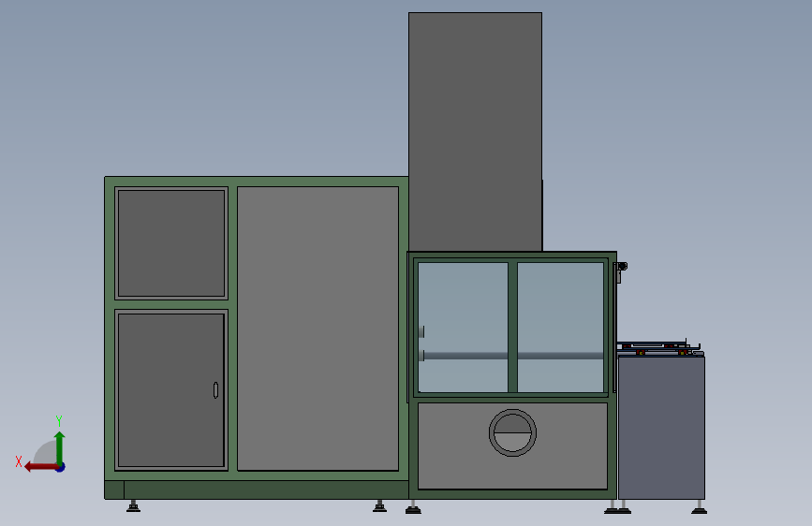812x526 pixels.
Task: Select the green center mullion between windows
Action: (x=512, y=328)
